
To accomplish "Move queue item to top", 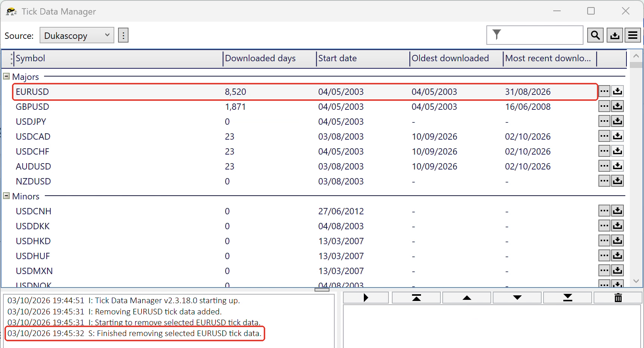I will [416, 298].
